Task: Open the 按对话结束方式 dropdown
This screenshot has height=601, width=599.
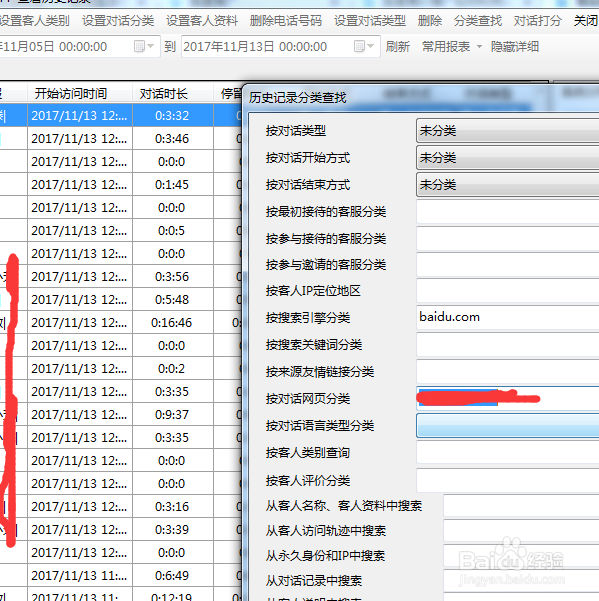Action: coord(507,185)
